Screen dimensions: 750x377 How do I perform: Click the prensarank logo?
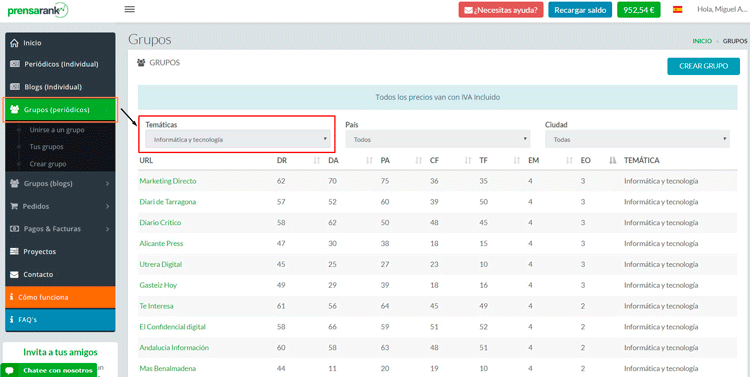coord(38,10)
